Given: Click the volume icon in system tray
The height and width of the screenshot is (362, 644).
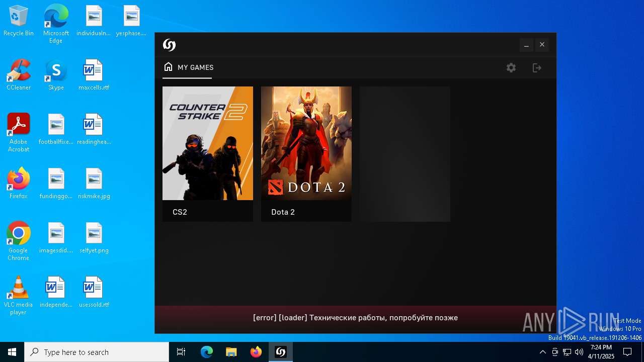Looking at the screenshot, I should pyautogui.click(x=579, y=352).
